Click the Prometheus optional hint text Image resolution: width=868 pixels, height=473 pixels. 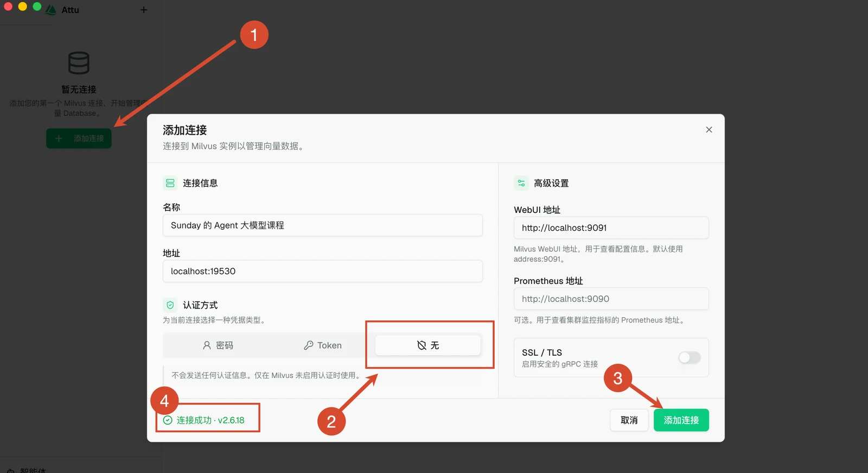pos(599,320)
